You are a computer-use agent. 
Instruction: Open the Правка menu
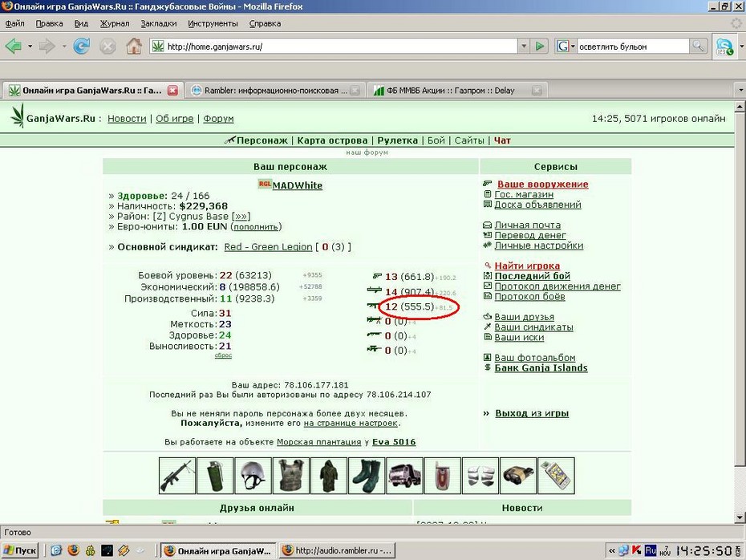tap(49, 23)
